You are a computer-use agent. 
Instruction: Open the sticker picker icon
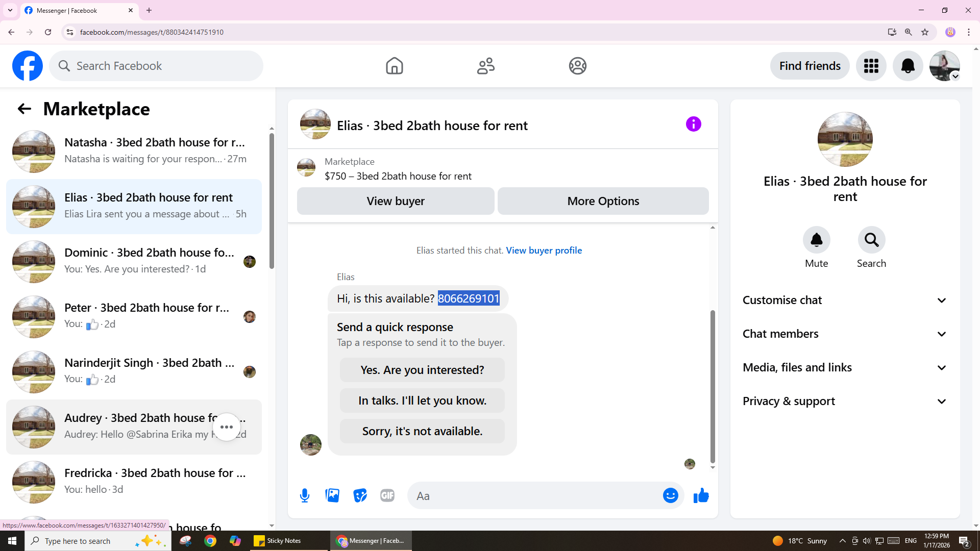360,495
